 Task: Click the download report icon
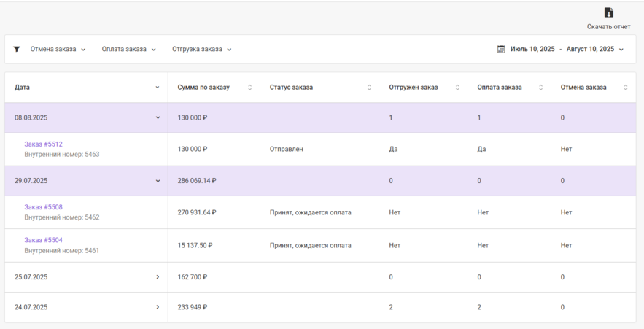coord(608,12)
